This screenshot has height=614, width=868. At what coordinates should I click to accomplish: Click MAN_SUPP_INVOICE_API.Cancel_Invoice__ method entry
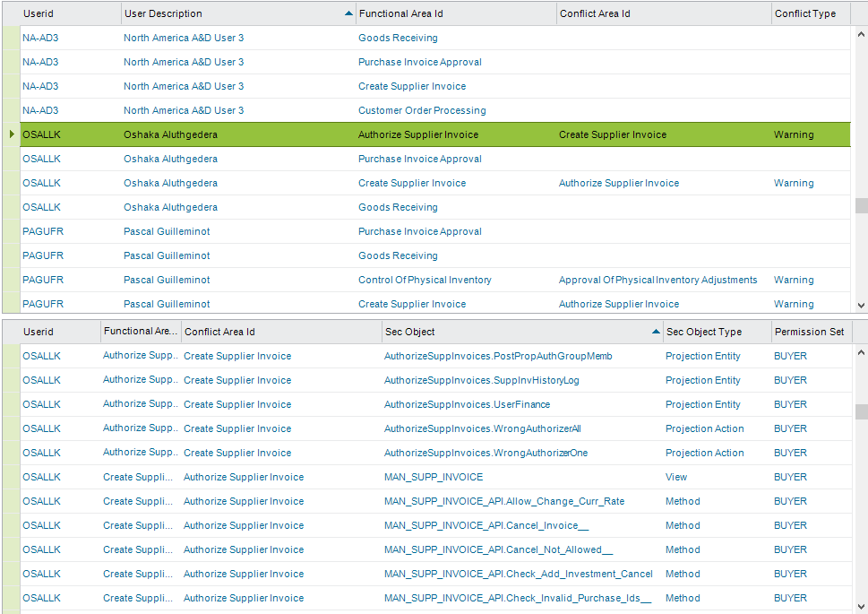(x=486, y=525)
